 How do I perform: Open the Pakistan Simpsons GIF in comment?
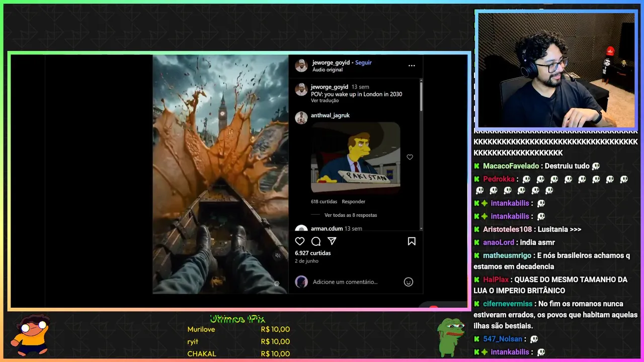pyautogui.click(x=356, y=157)
